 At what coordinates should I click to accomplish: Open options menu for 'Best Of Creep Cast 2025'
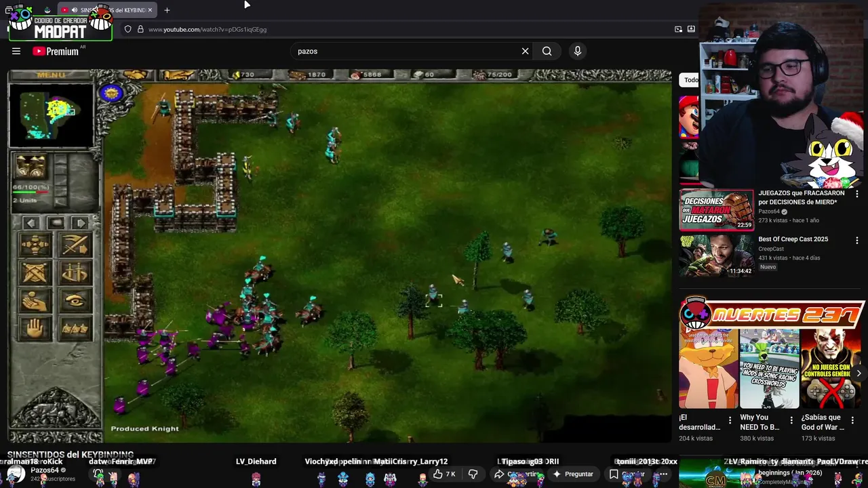pyautogui.click(x=857, y=241)
